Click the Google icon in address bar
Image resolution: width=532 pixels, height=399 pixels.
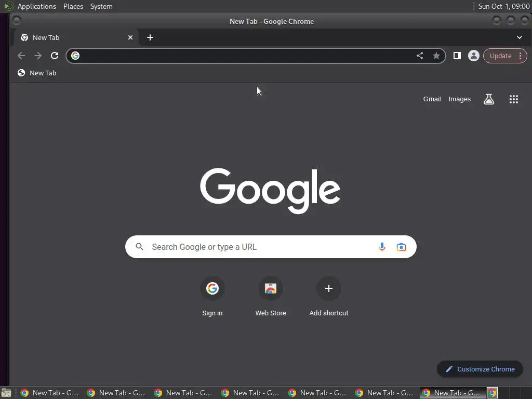pos(75,56)
